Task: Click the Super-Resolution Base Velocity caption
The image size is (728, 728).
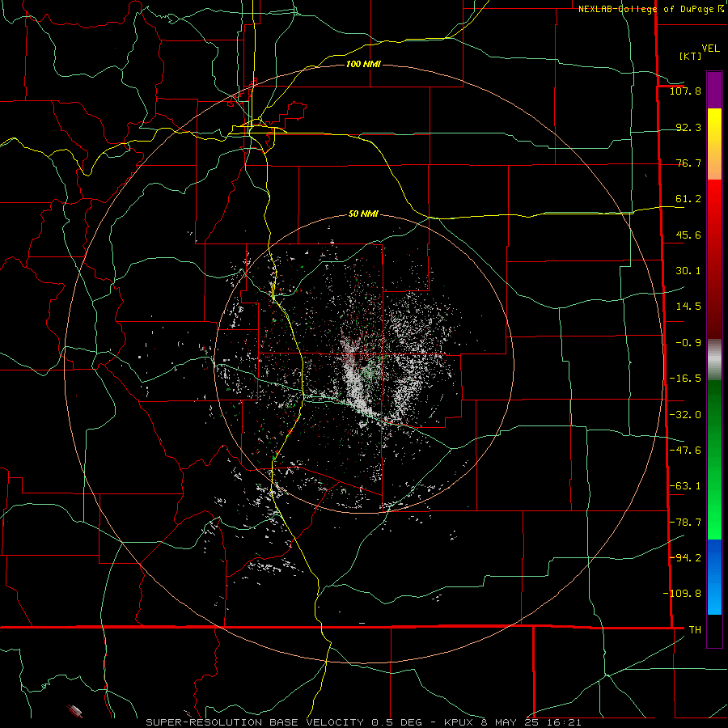Action: [363, 722]
